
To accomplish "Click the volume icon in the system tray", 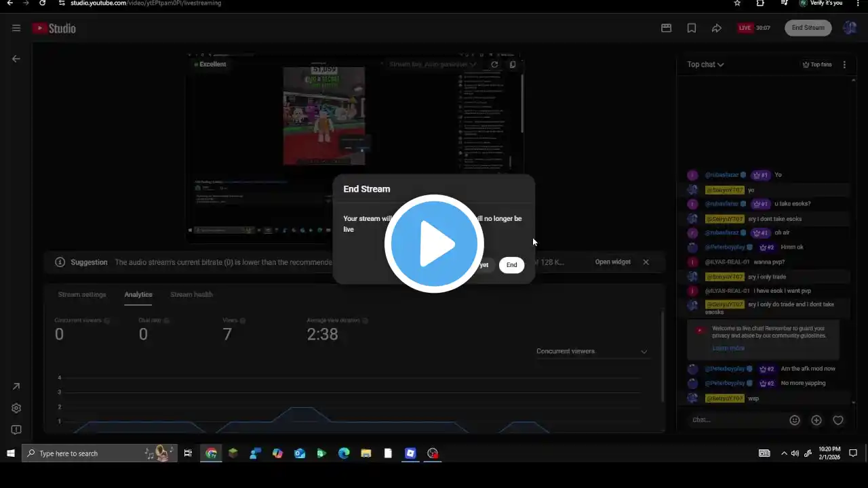I will pos(795,453).
